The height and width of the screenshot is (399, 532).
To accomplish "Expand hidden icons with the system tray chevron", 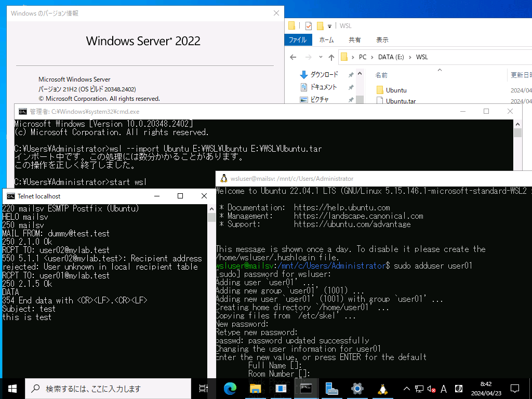I will coord(406,388).
